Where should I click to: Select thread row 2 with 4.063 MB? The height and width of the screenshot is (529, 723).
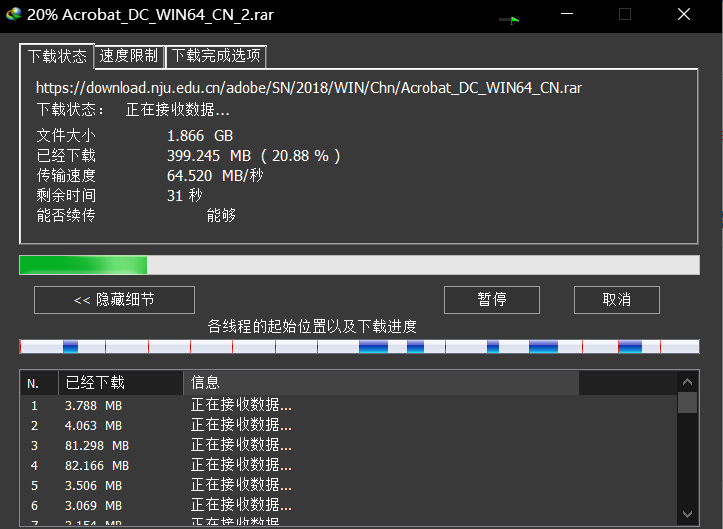click(x=349, y=425)
